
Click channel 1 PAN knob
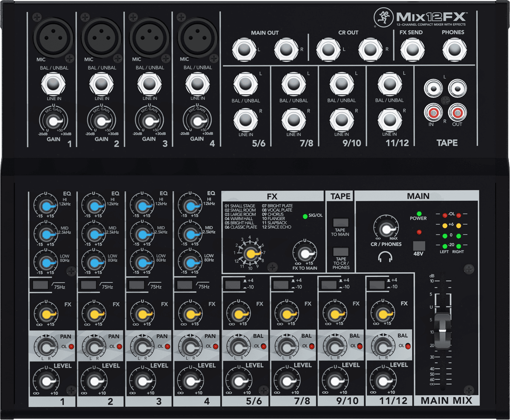(x=45, y=348)
